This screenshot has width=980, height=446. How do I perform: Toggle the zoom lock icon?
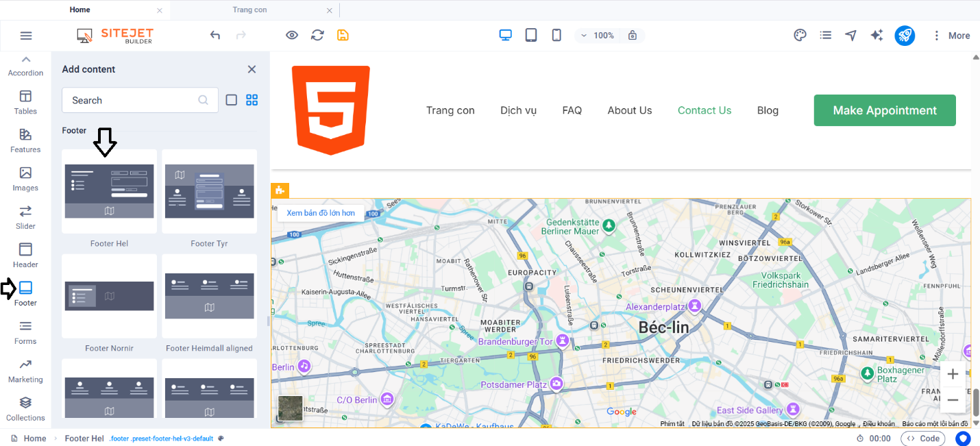point(633,36)
